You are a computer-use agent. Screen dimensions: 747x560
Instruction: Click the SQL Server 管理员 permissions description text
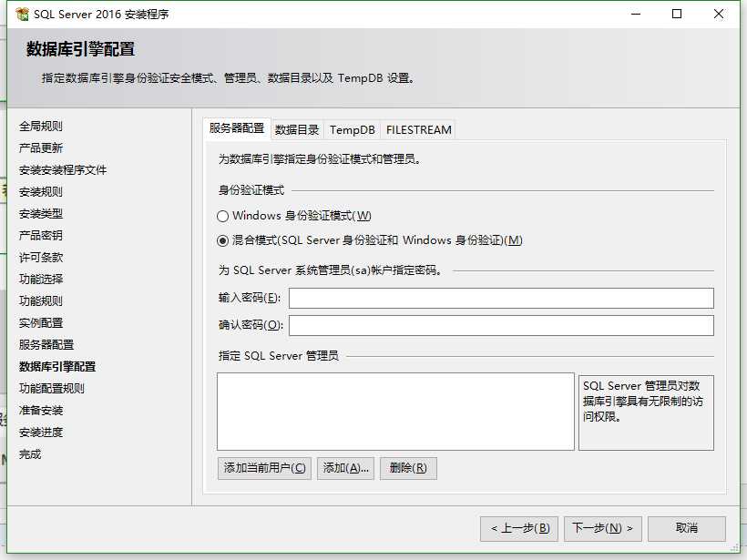click(642, 402)
